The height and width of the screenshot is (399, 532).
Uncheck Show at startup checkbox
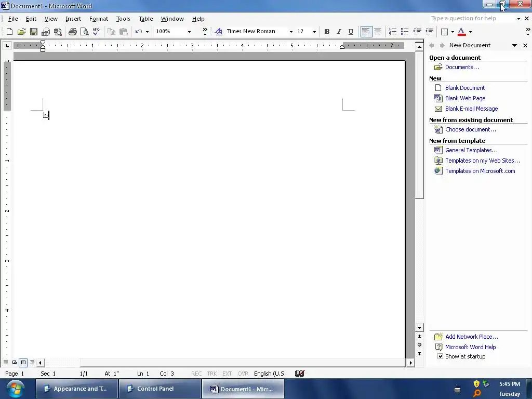(x=440, y=356)
